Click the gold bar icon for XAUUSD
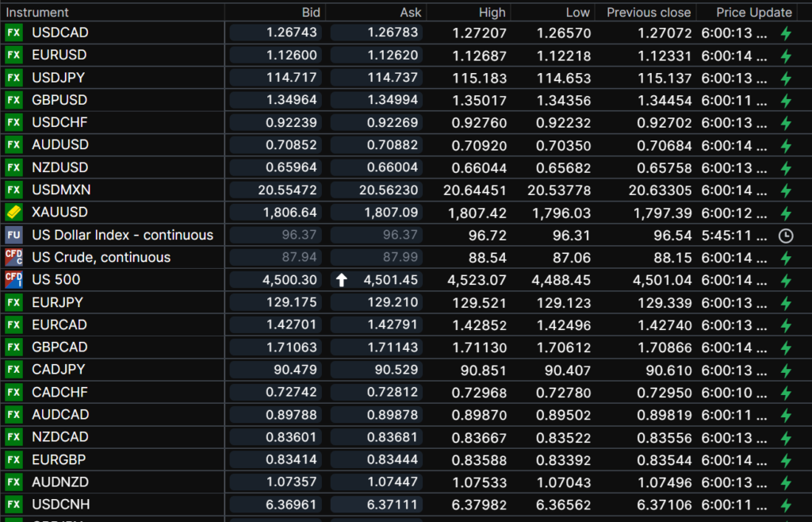Screen dimensions: 812x522 pos(13,213)
